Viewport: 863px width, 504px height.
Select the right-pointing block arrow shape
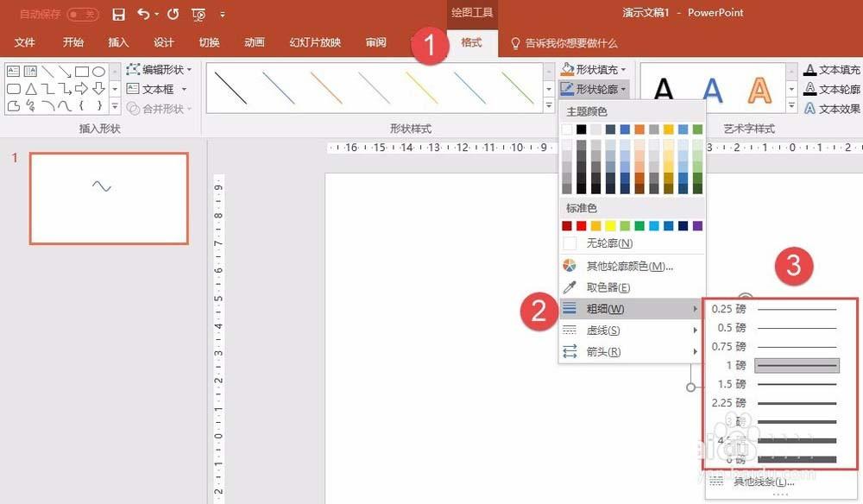click(x=81, y=88)
